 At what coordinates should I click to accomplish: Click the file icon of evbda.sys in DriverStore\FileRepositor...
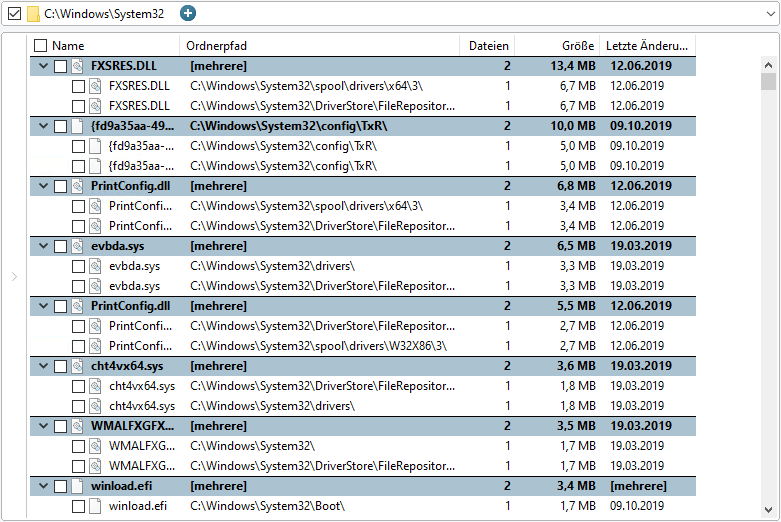coord(95,286)
